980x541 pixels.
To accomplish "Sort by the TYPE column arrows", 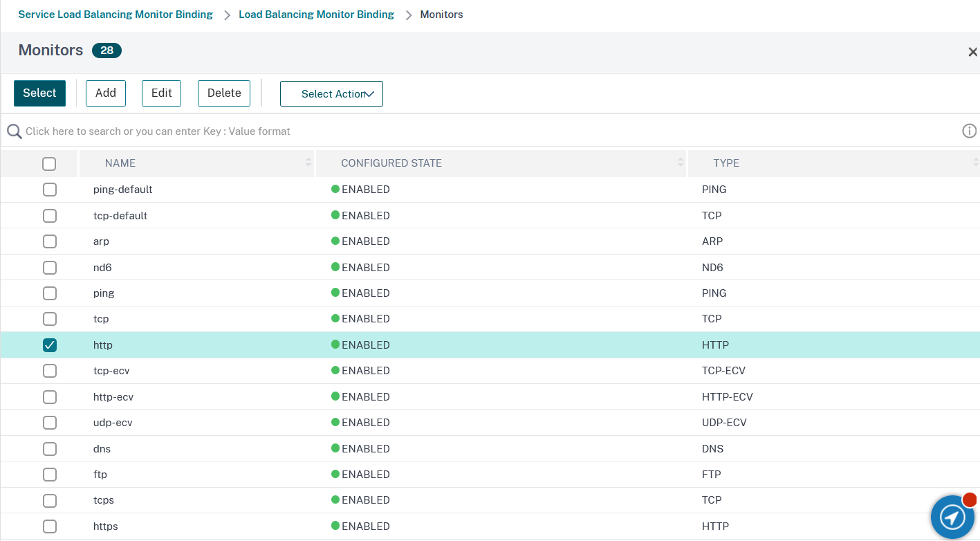I will point(974,163).
